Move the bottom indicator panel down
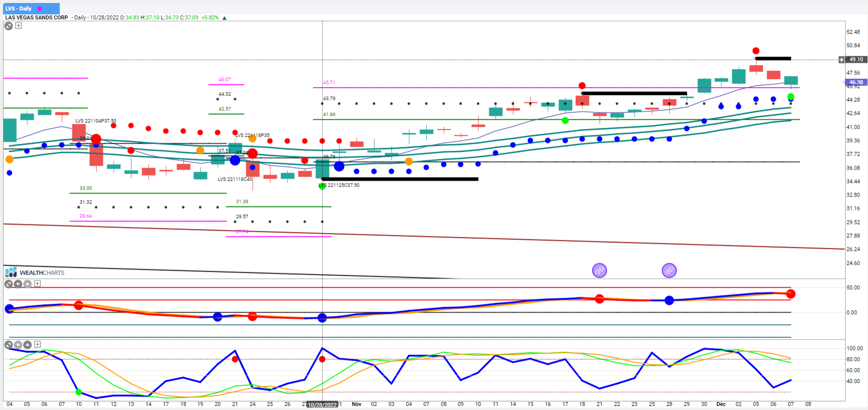The image size is (868, 410). 18,344
